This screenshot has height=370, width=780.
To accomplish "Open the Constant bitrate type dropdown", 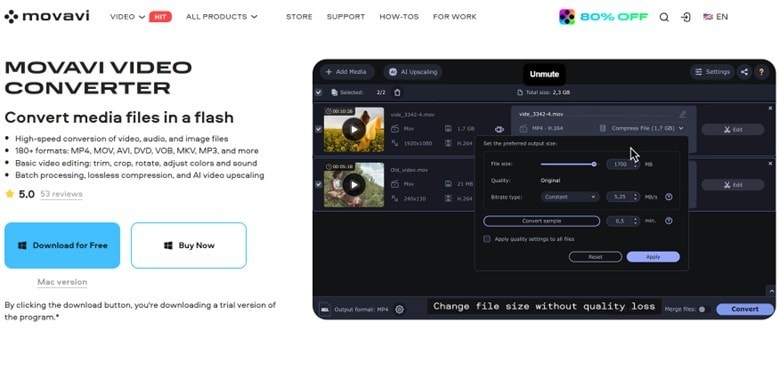I will (x=570, y=197).
